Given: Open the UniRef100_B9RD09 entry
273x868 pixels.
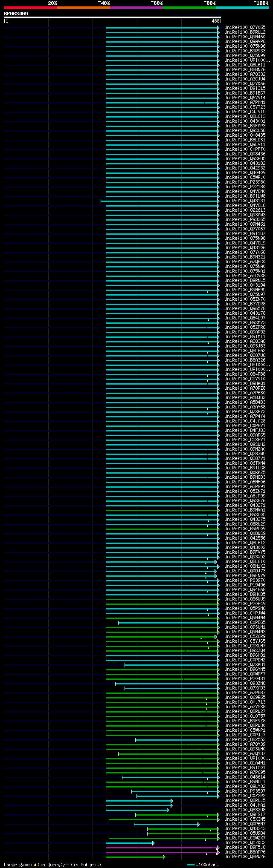Looking at the screenshot, I should [245, 529].
